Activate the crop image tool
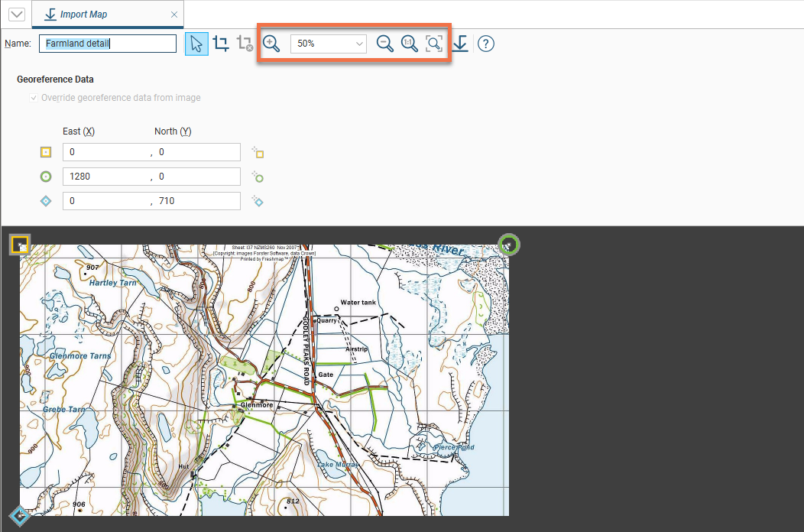The width and height of the screenshot is (804, 532). pyautogui.click(x=221, y=44)
